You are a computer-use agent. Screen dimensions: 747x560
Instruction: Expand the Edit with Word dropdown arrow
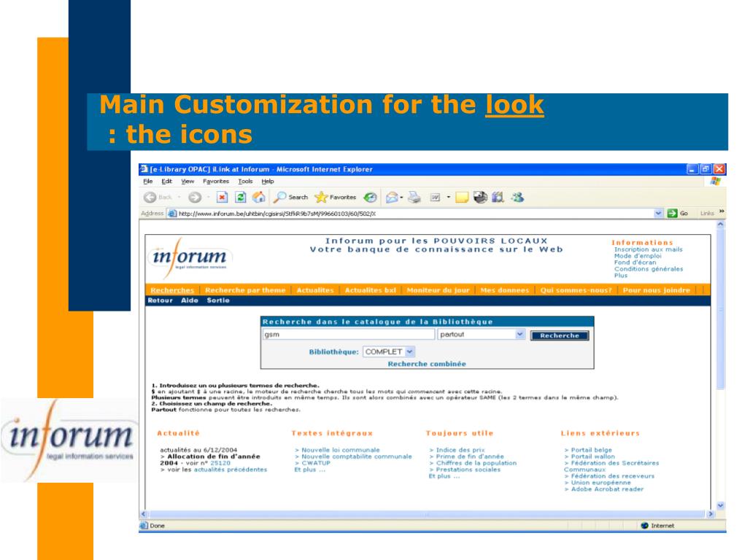[449, 197]
